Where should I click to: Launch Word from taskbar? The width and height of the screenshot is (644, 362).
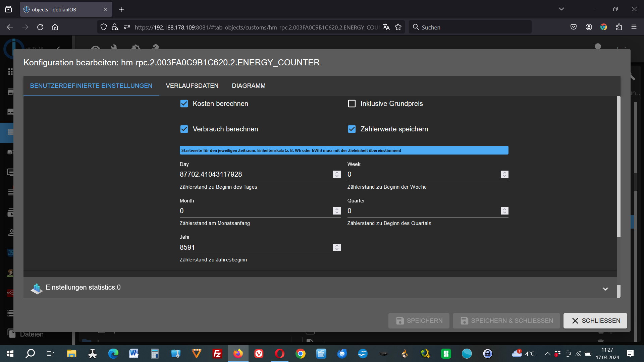134,354
